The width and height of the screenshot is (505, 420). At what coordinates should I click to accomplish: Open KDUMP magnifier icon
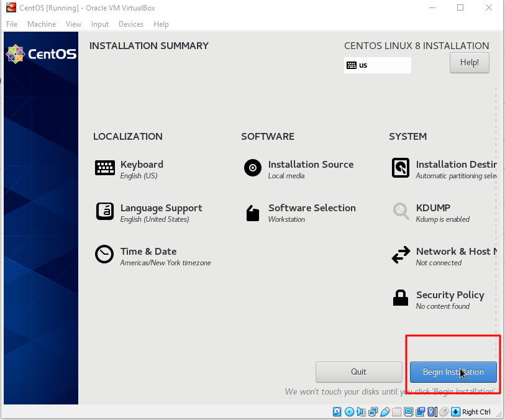[401, 211]
